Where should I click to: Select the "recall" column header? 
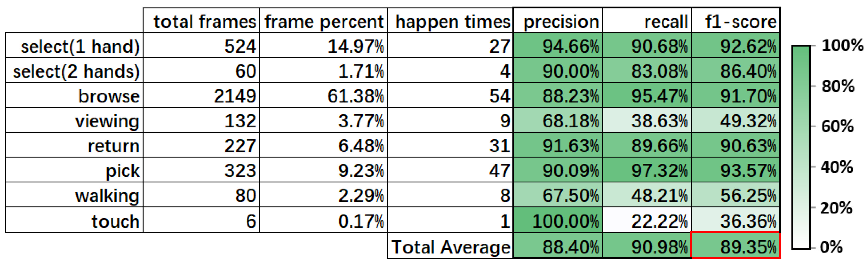point(665,22)
